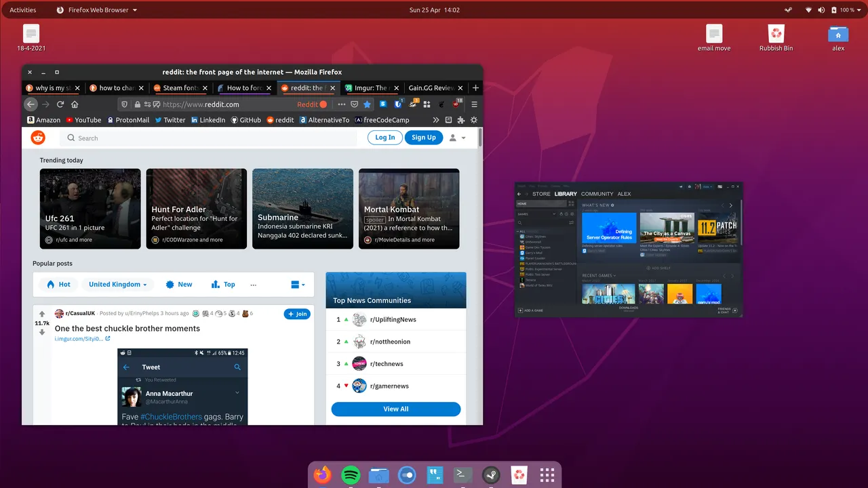Viewport: 868px width, 488px height.
Task: Save the page to Pocket
Action: (x=354, y=104)
